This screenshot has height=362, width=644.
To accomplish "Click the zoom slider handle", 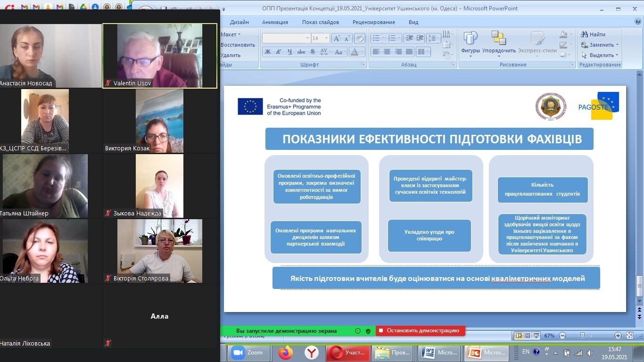I will click(582, 336).
